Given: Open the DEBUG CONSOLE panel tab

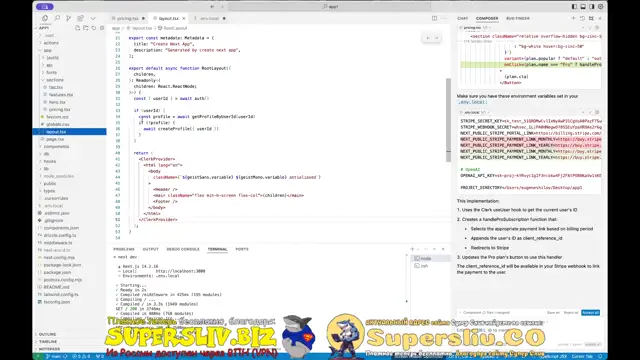Looking at the screenshot, I should click(183, 249).
